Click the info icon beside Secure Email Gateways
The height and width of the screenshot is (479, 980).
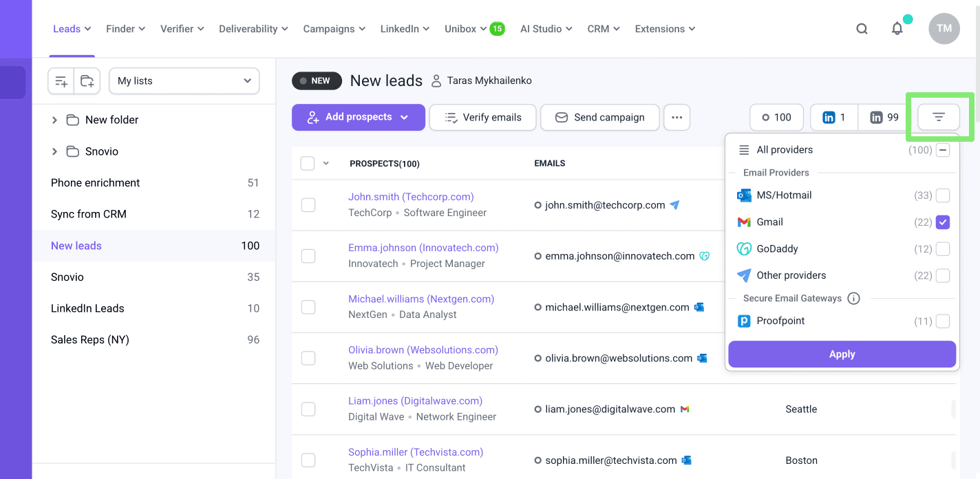point(853,299)
